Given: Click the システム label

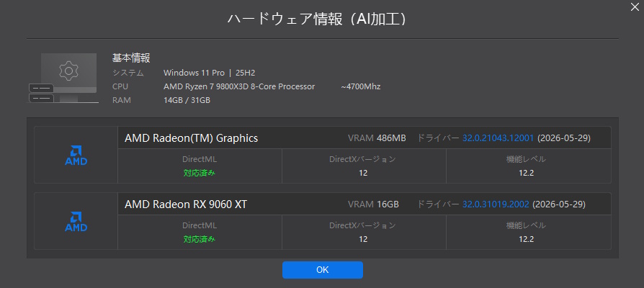Looking at the screenshot, I should [128, 73].
